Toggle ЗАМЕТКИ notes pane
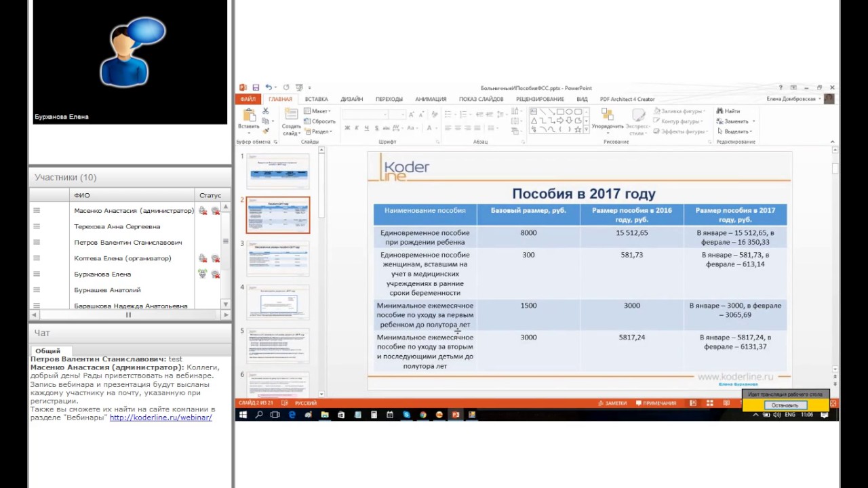This screenshot has width=868, height=488. tap(612, 403)
